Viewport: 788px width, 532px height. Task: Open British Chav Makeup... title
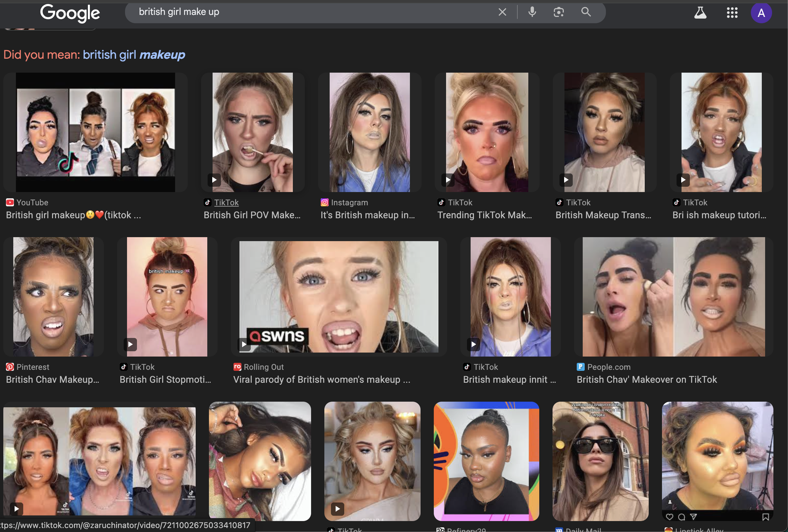[x=52, y=379]
